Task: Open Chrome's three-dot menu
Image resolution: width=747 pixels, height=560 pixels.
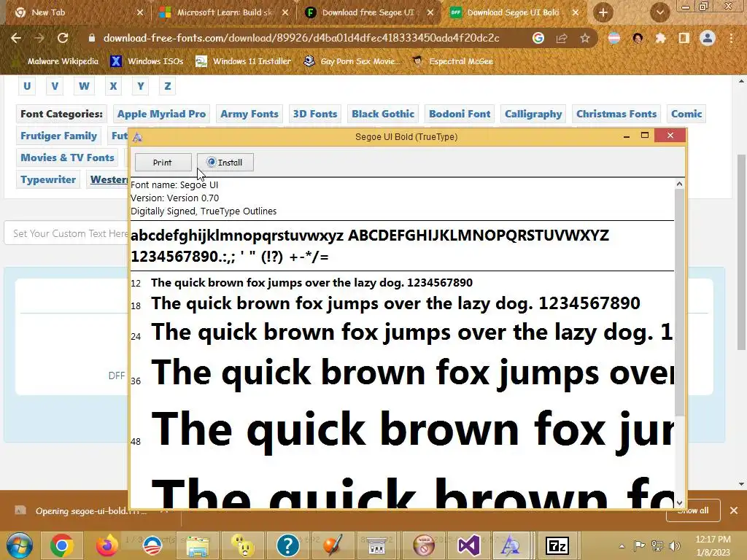Action: (731, 38)
